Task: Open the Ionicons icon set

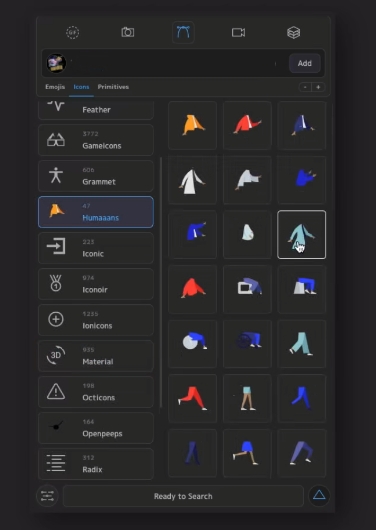Action: tap(96, 320)
